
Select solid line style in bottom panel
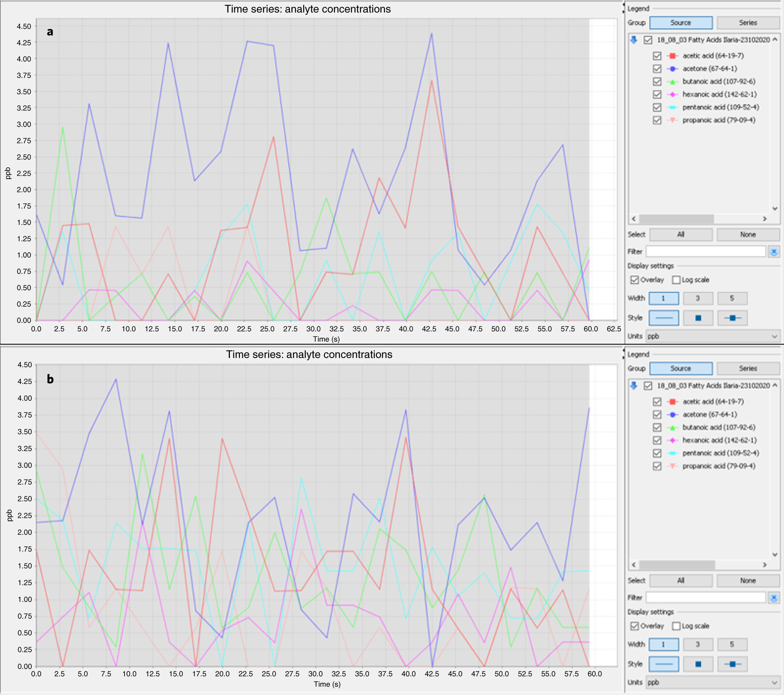tap(664, 664)
